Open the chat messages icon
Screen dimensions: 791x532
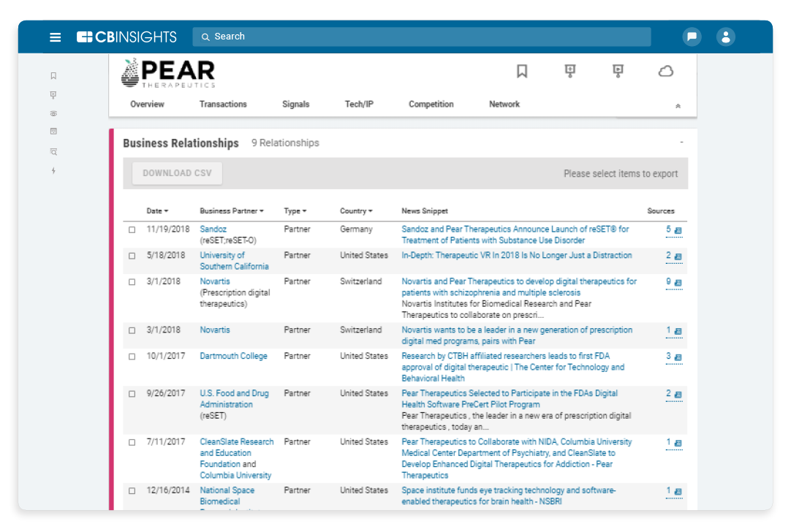(692, 37)
